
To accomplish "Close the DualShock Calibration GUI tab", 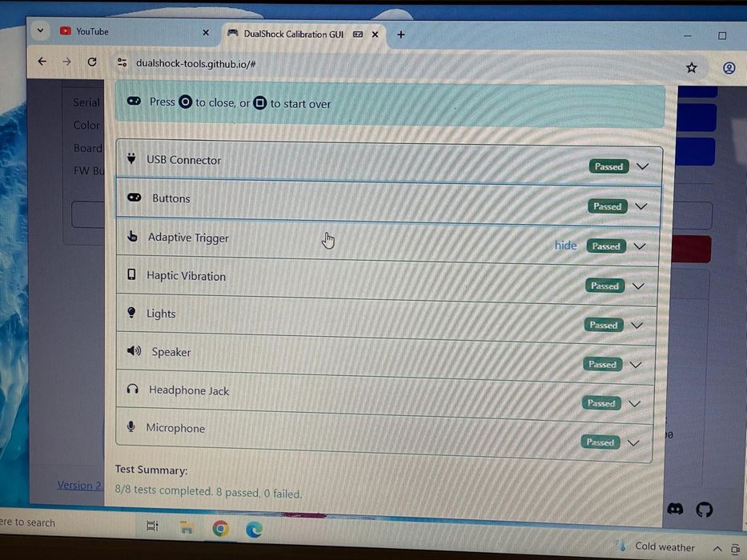I will click(x=375, y=34).
